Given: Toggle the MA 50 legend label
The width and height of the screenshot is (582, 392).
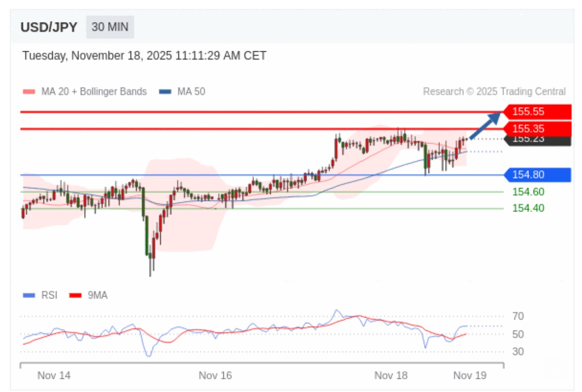Looking at the screenshot, I should pos(191,92).
